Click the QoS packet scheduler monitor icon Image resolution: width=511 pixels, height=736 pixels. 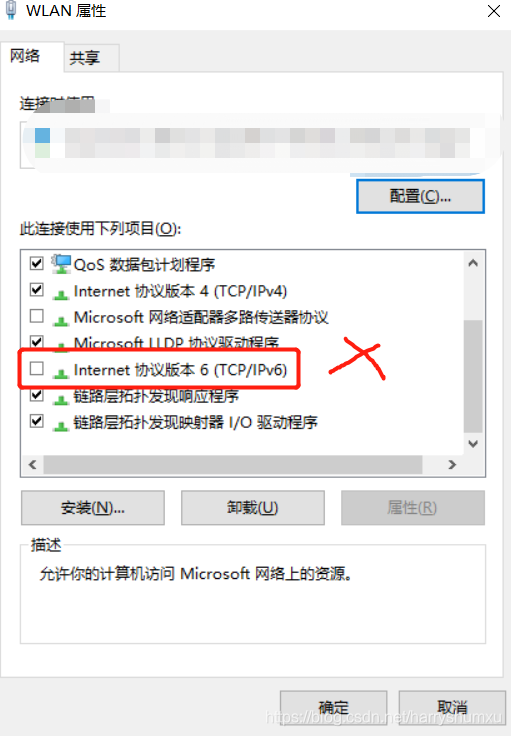(61, 264)
